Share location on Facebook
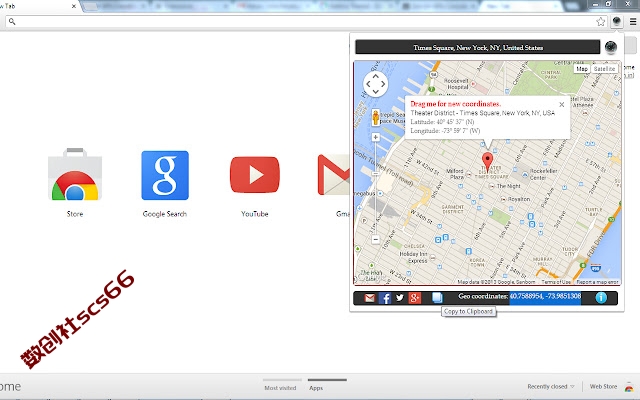The width and height of the screenshot is (640, 400). click(x=385, y=298)
